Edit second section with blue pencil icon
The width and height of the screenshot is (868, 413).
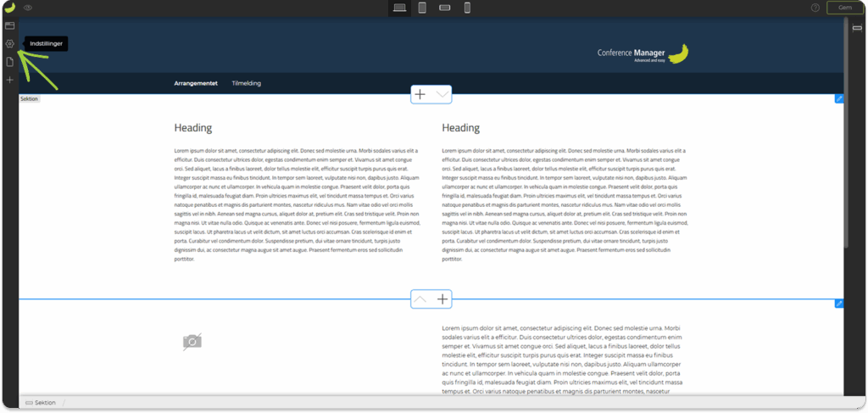tap(839, 304)
